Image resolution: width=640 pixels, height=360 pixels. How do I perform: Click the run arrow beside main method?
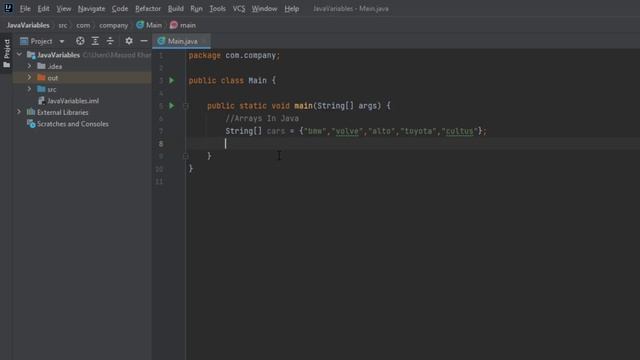(172, 106)
